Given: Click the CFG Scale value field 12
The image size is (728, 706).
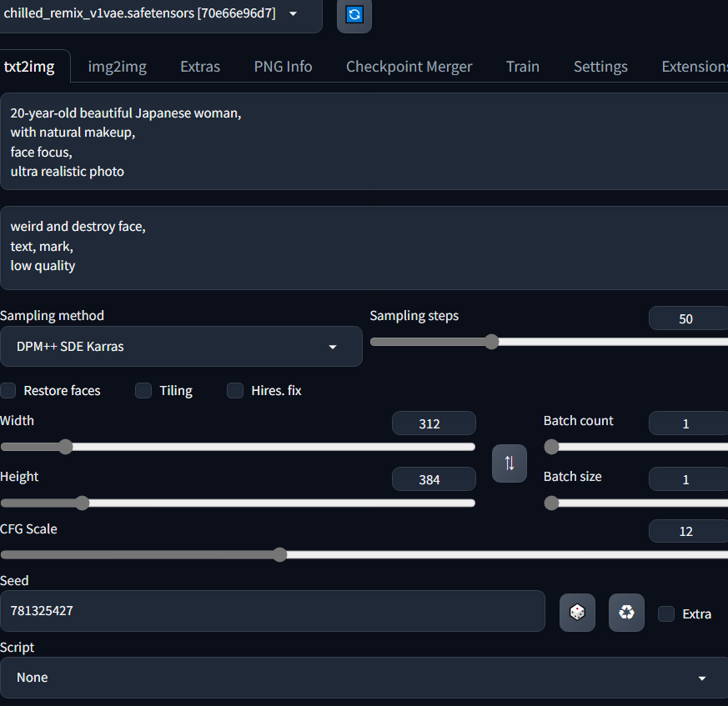Looking at the screenshot, I should point(688,531).
